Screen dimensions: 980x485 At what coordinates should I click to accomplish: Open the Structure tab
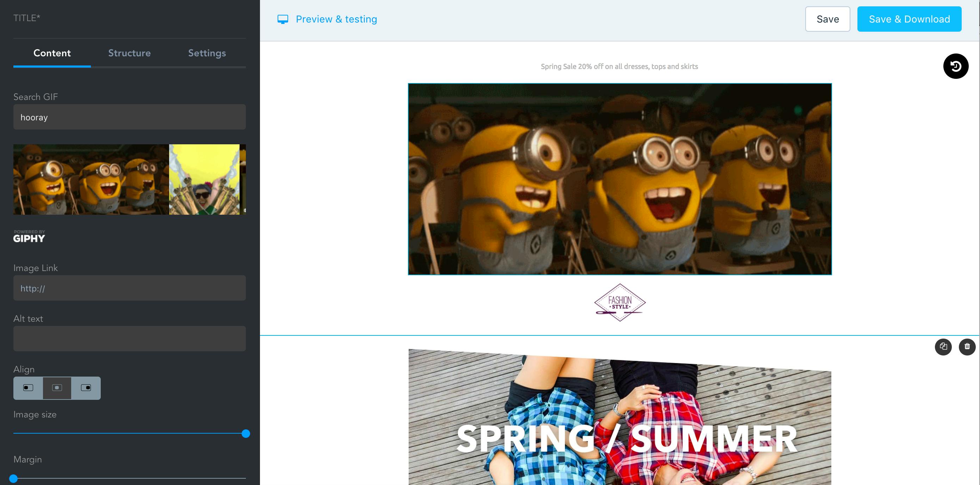(129, 53)
